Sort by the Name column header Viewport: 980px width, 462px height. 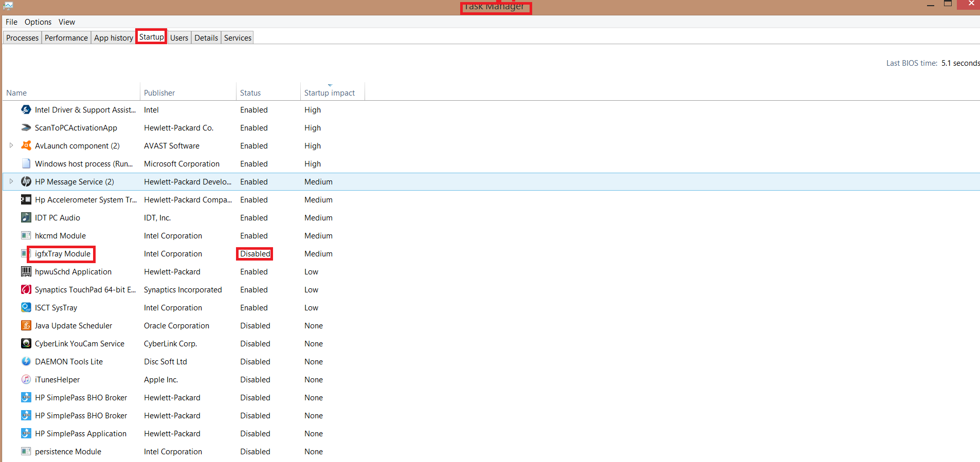click(x=71, y=93)
